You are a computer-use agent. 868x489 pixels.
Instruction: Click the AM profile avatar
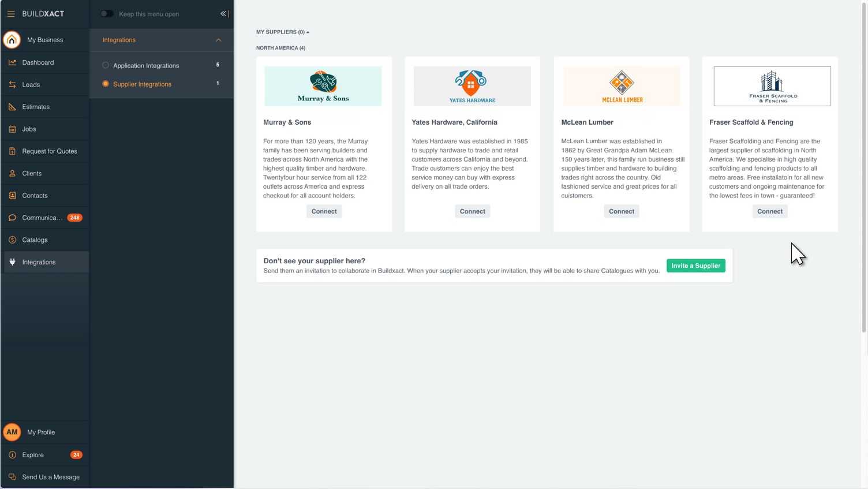[x=12, y=432]
